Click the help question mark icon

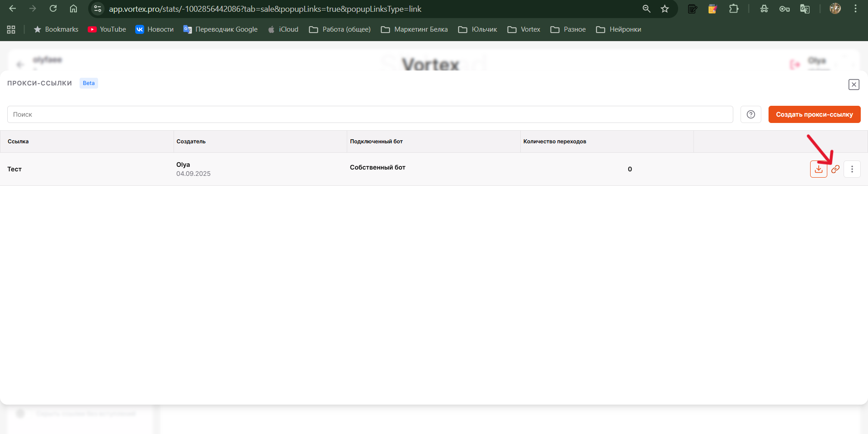tap(751, 114)
